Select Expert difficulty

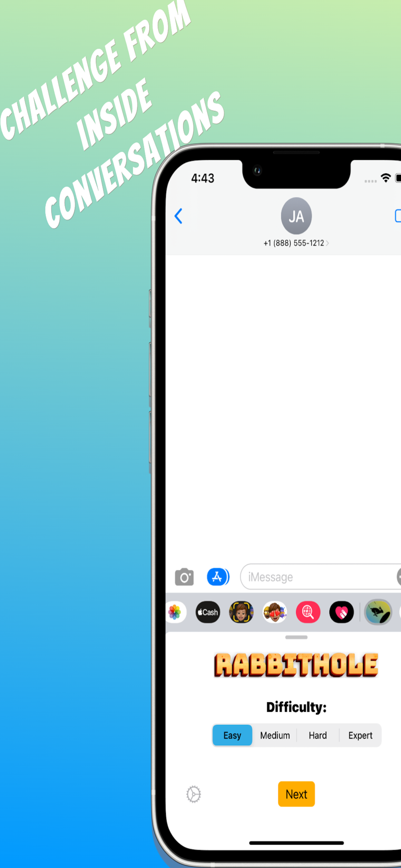coord(360,735)
